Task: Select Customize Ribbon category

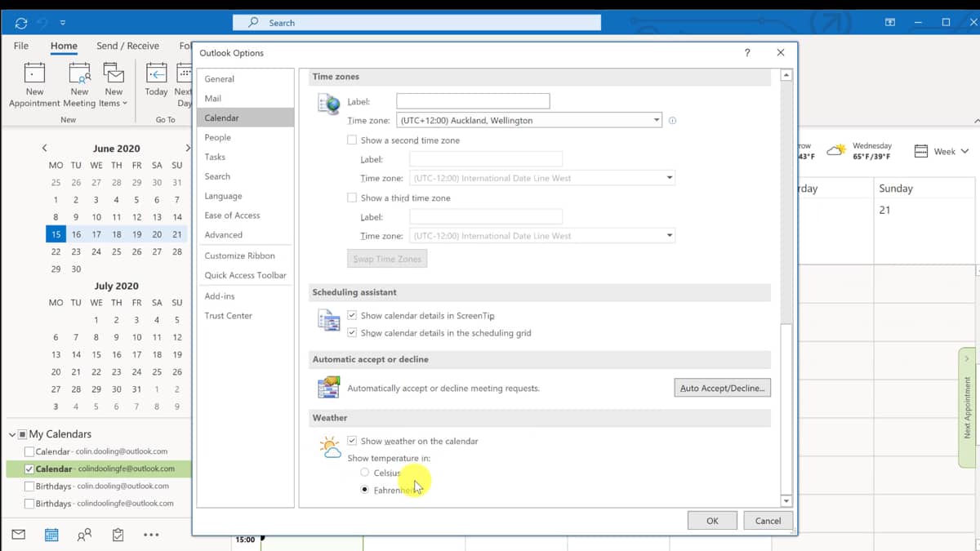Action: [x=245, y=256]
